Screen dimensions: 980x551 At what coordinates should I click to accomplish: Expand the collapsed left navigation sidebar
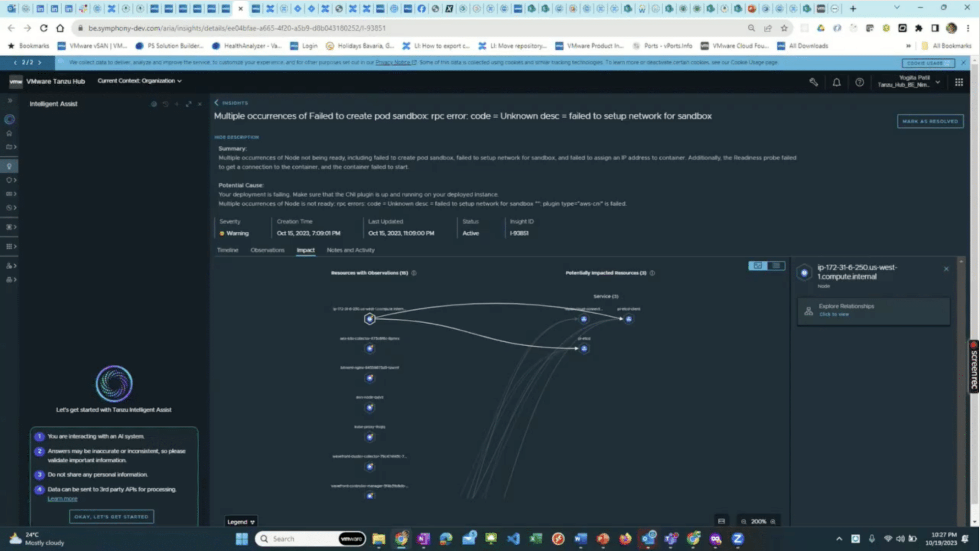10,101
